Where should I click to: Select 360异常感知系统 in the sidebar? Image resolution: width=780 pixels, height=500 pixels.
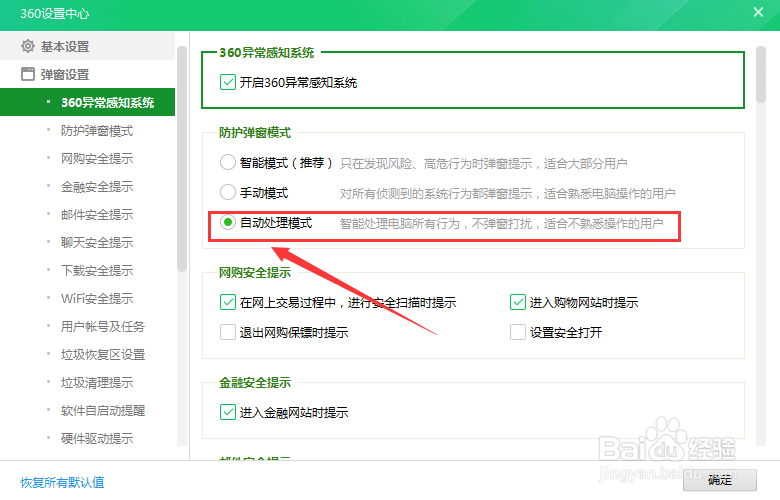(88, 102)
